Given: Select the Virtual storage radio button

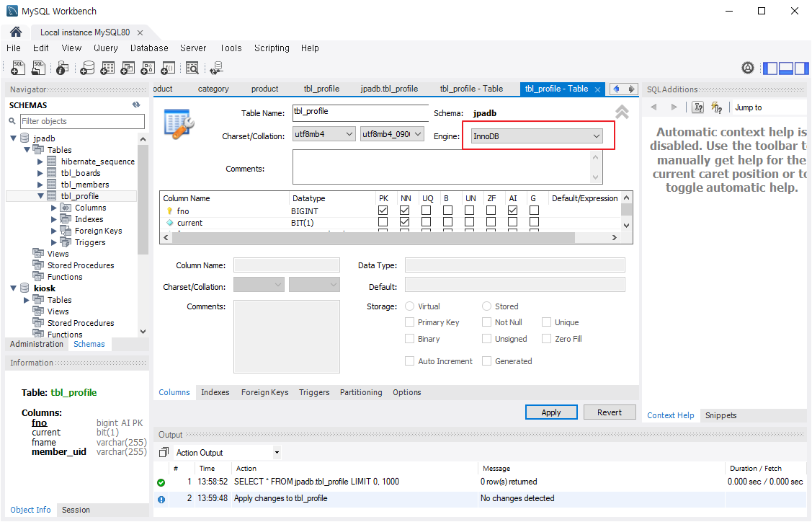Looking at the screenshot, I should pyautogui.click(x=410, y=306).
